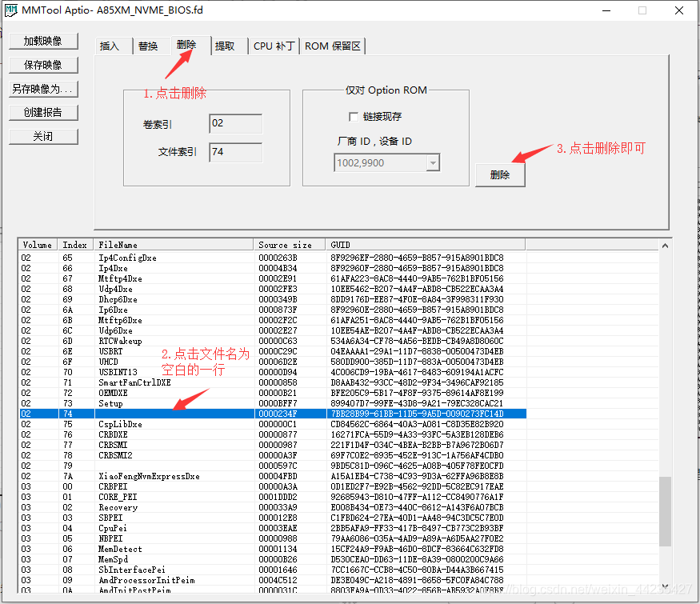Image resolution: width=700 pixels, height=604 pixels.
Task: Sort by the Index column header
Action: coord(75,245)
